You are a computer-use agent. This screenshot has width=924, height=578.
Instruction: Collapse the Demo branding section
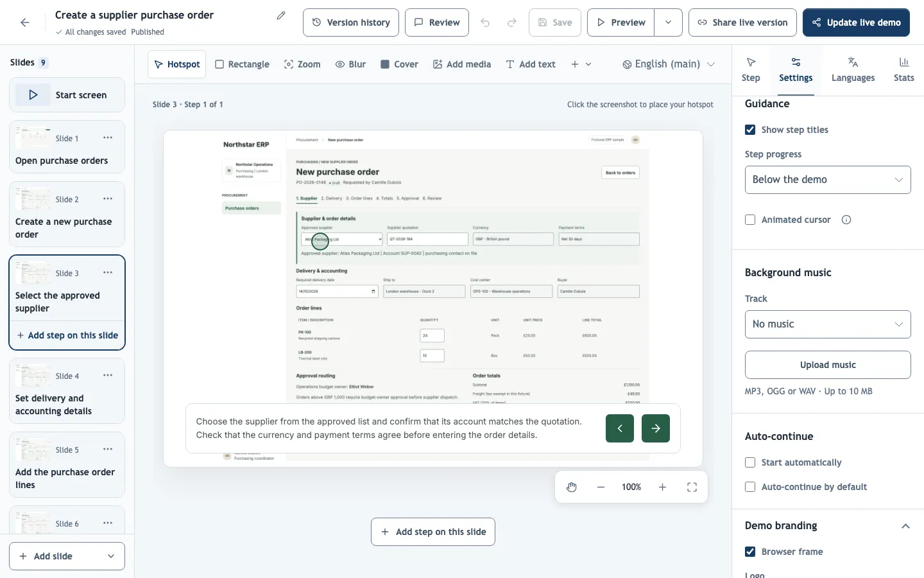(x=905, y=526)
